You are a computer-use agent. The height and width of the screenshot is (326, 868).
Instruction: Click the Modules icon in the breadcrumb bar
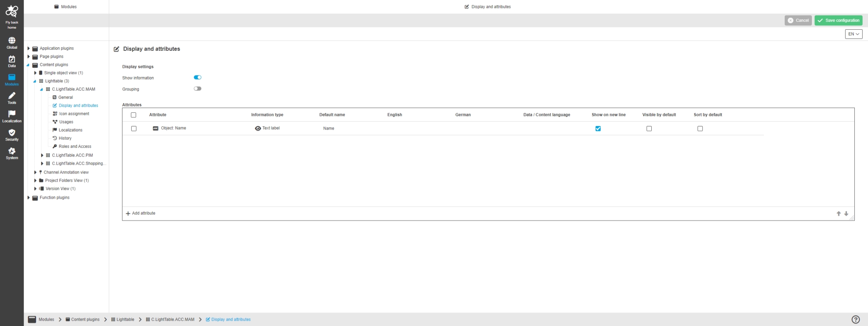(x=32, y=320)
